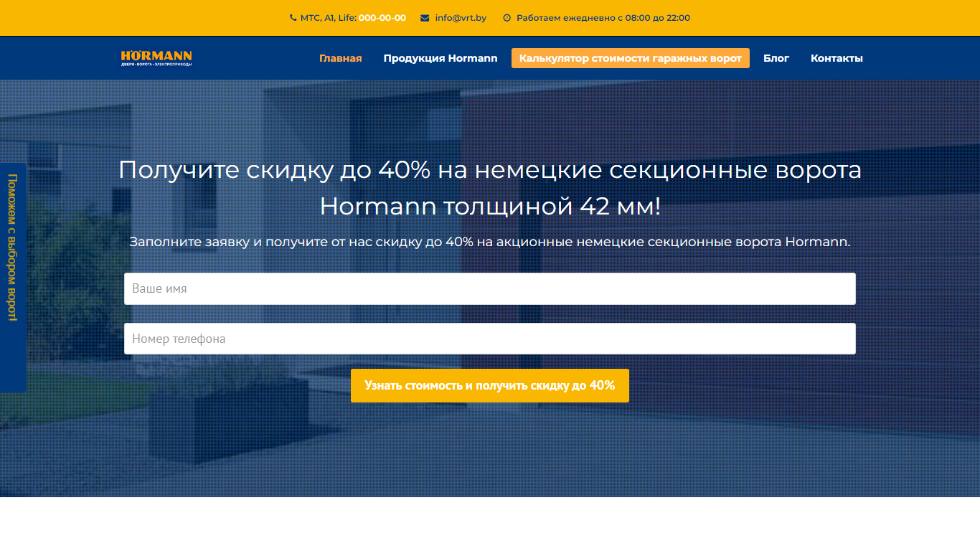980x551 pixels.
Task: Submit Узнать стоимость и получить скидку button
Action: (x=490, y=385)
